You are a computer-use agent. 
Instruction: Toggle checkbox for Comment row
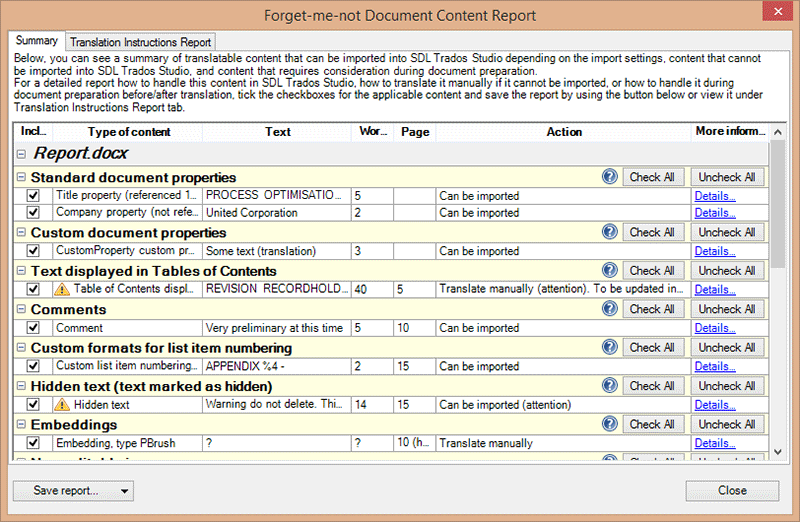[33, 328]
